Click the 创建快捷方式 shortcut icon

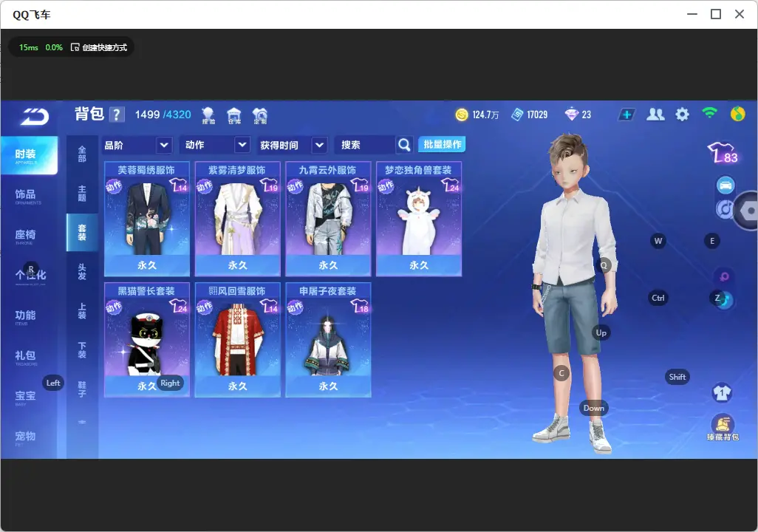tap(75, 47)
